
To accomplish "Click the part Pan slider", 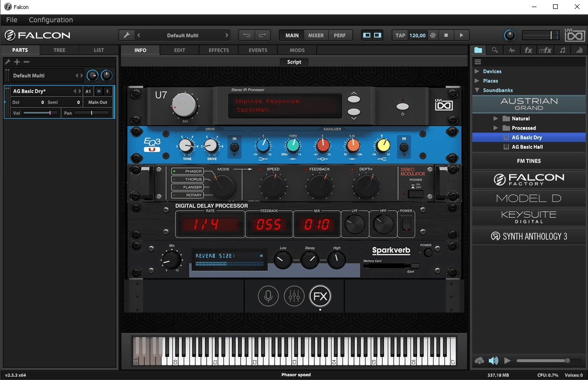I will point(92,113).
